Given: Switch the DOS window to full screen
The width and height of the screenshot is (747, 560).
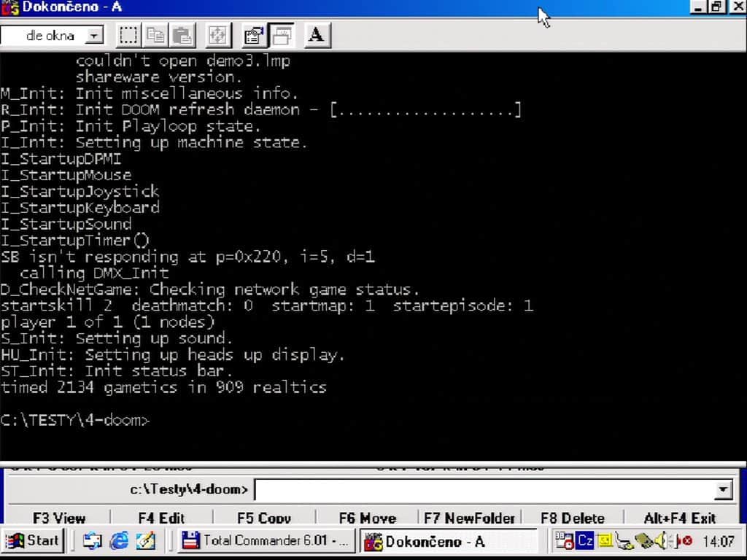Looking at the screenshot, I should click(218, 35).
